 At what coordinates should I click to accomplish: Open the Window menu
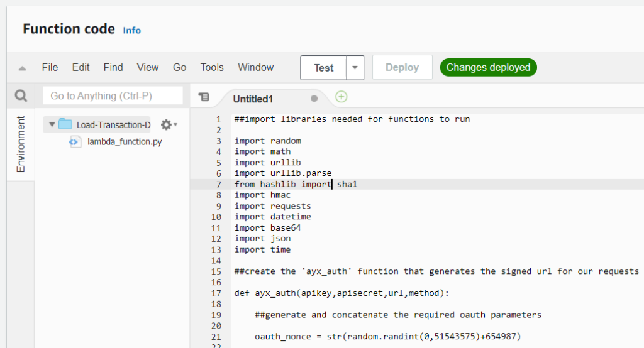[x=255, y=67]
